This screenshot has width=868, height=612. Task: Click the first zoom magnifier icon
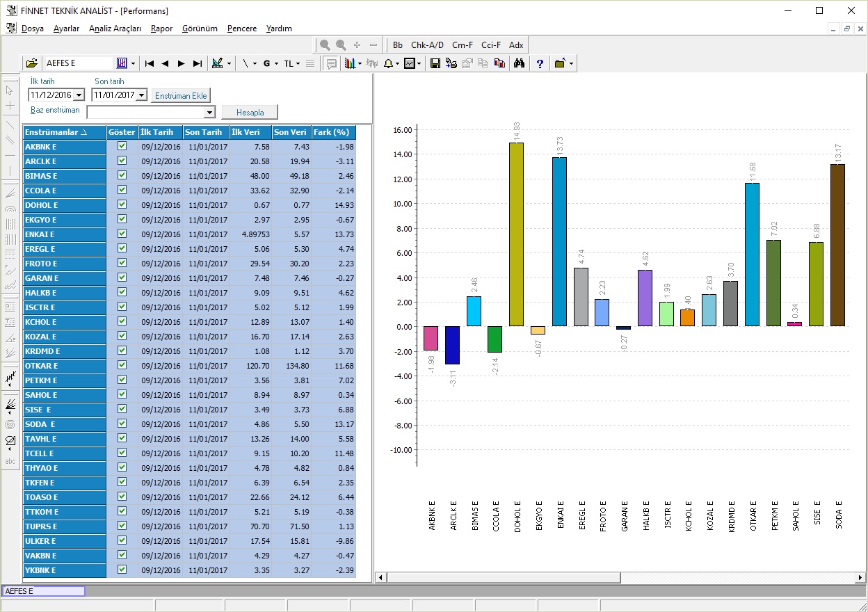pos(325,45)
